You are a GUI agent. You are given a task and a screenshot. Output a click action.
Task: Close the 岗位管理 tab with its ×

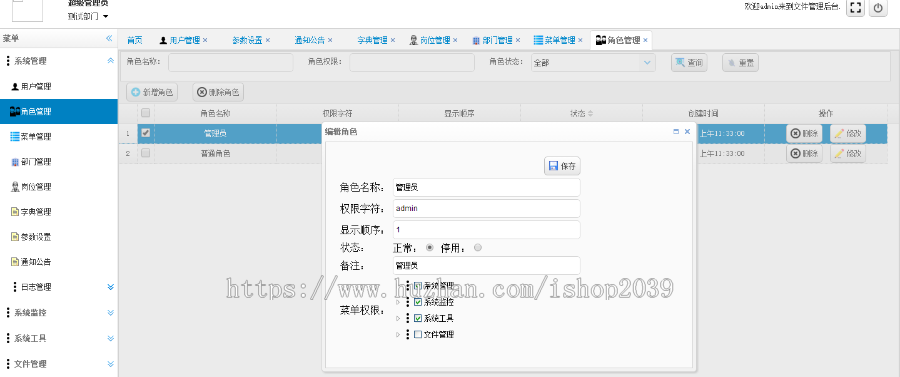[455, 40]
